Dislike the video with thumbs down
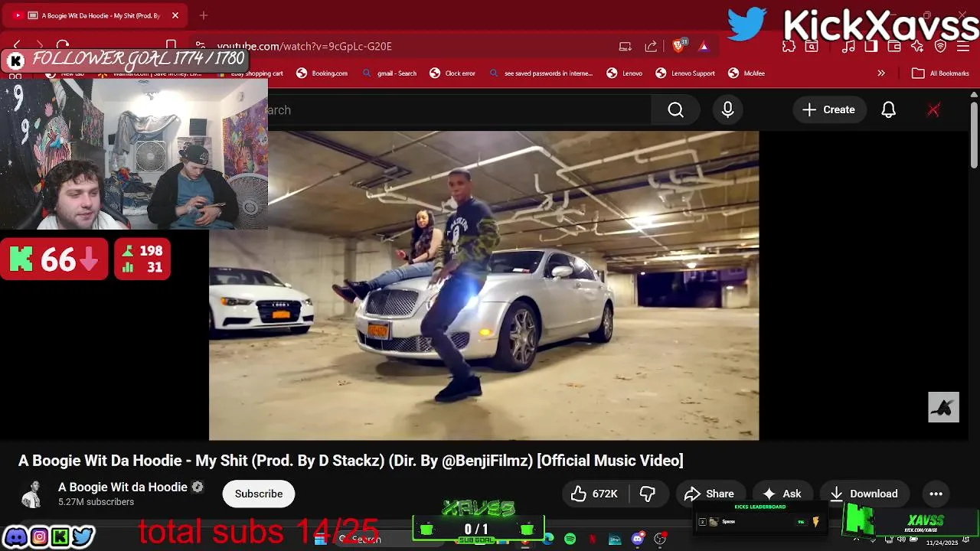This screenshot has height=551, width=980. click(648, 494)
